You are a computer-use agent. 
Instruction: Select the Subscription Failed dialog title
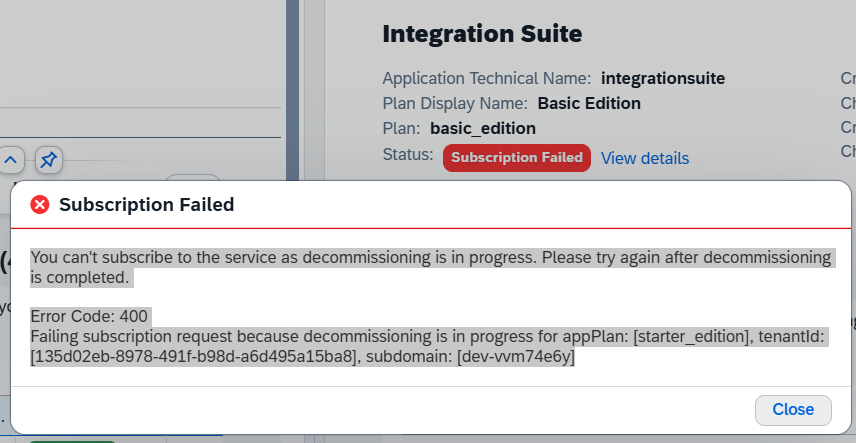(146, 205)
